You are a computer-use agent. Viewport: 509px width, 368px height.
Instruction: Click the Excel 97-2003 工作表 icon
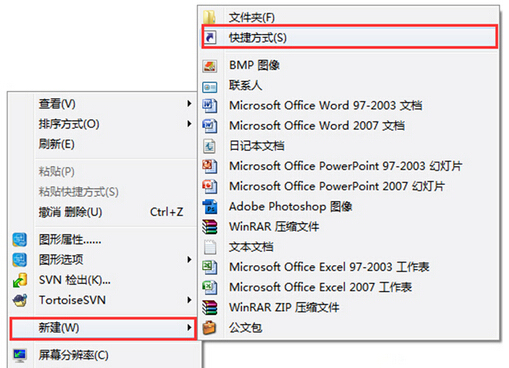(x=210, y=267)
